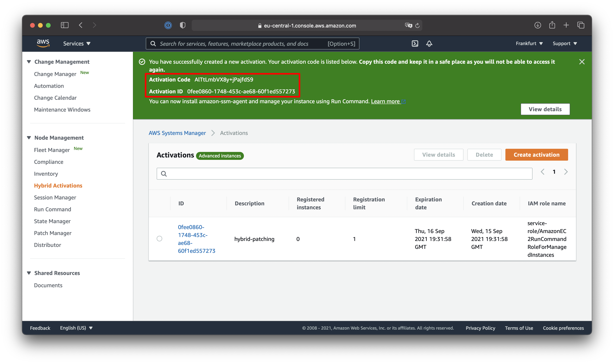Open Inventory in sidebar

click(x=46, y=174)
